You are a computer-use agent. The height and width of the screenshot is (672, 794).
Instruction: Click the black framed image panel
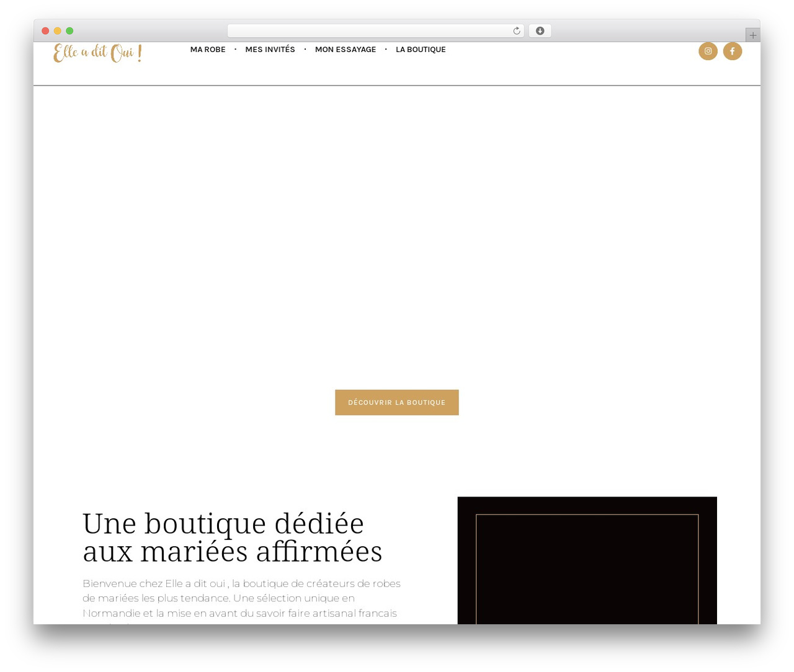[587, 560]
